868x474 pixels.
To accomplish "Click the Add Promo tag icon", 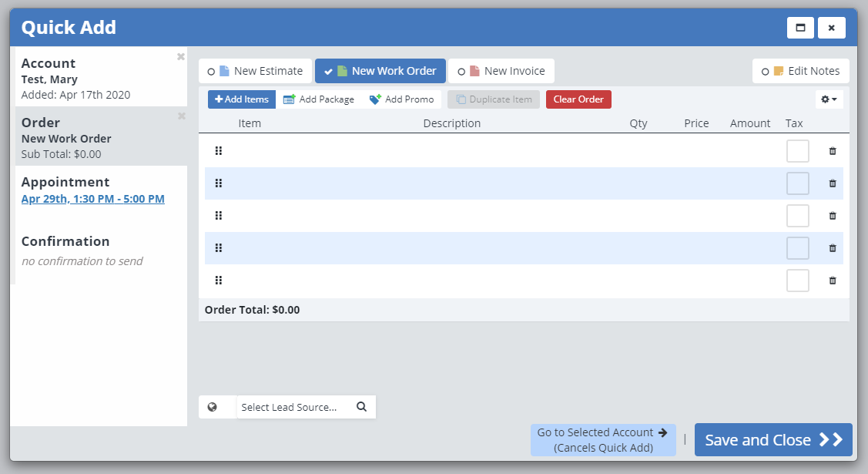I will [x=375, y=99].
